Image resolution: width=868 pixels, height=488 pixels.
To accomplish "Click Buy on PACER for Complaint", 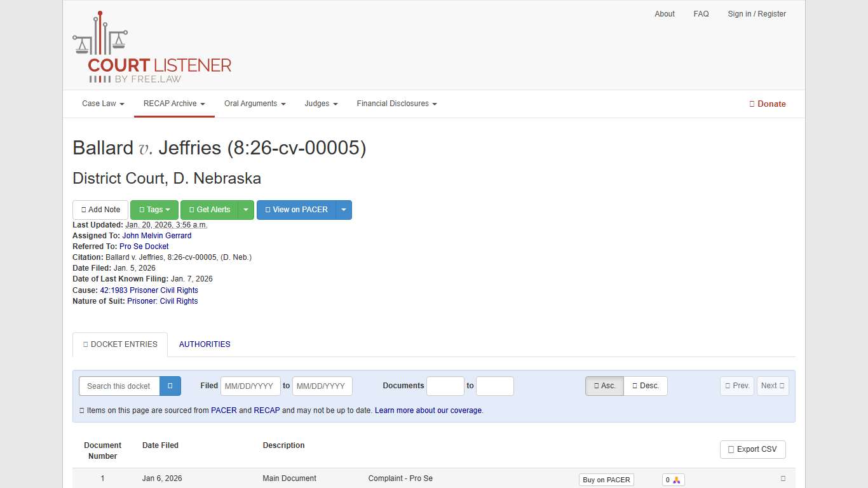I will pos(606,480).
